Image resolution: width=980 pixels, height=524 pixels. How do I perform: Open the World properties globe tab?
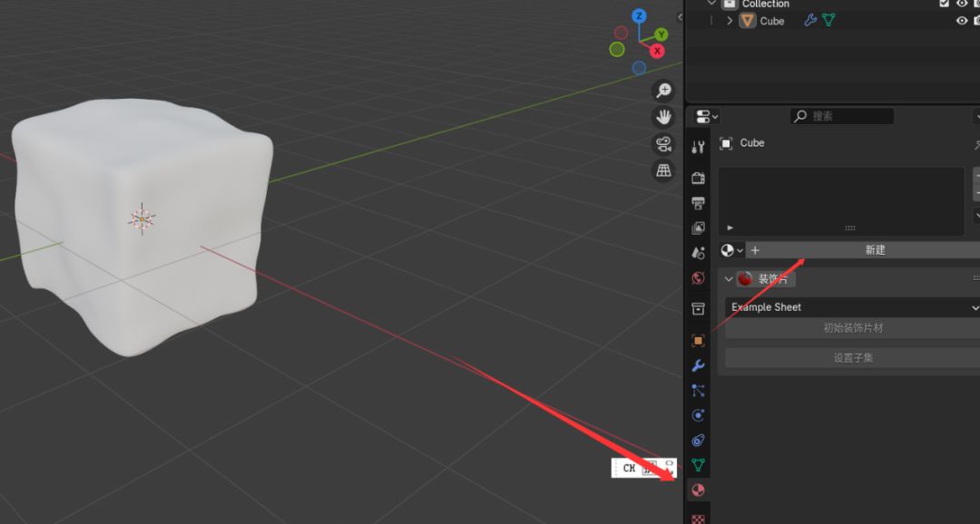(698, 278)
